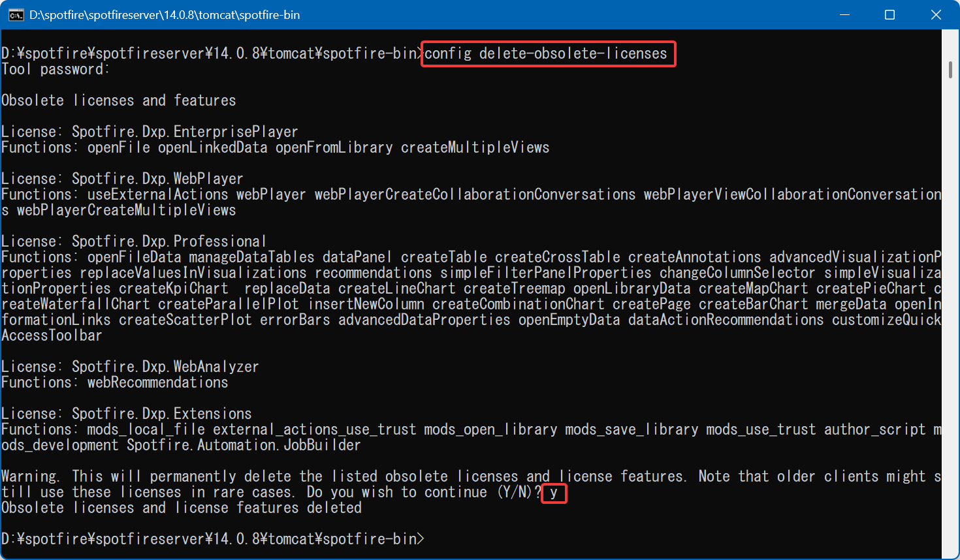Click the 'createMultipleViews' function text
The height and width of the screenshot is (560, 960).
[475, 148]
